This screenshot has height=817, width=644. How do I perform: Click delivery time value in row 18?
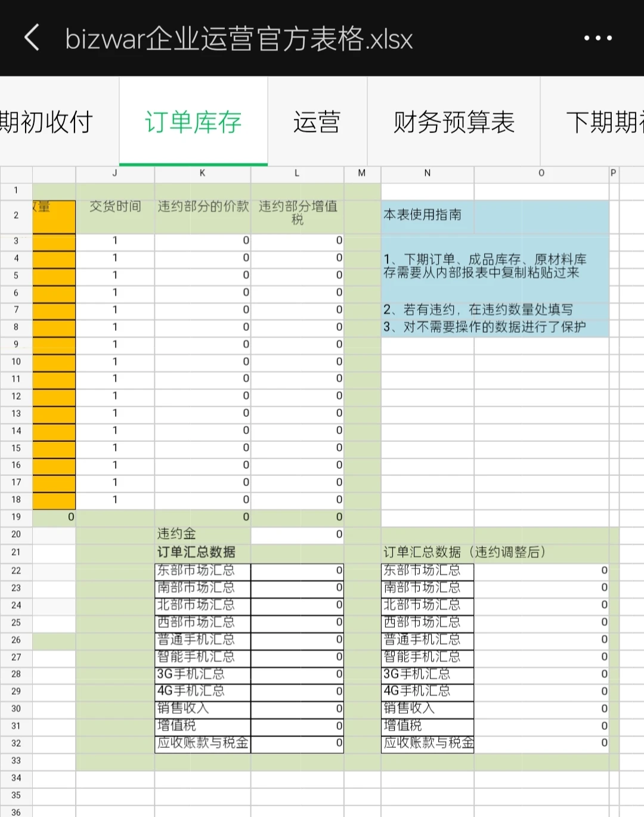click(x=115, y=500)
